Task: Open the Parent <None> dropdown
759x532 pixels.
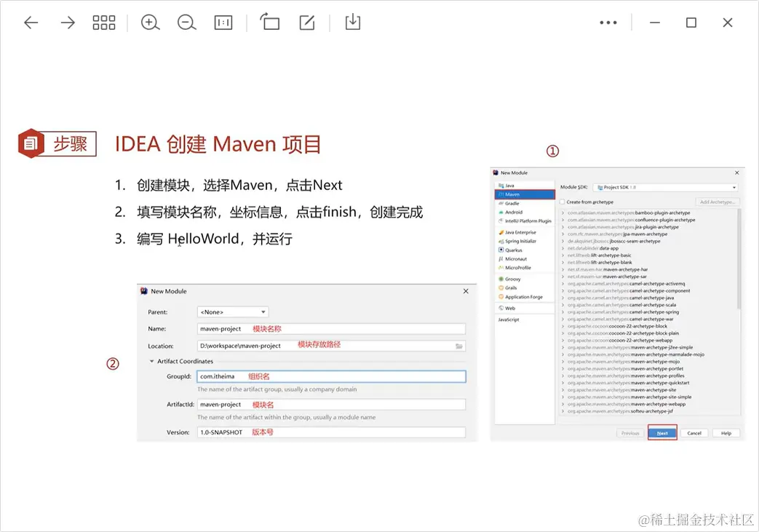Action: [232, 312]
